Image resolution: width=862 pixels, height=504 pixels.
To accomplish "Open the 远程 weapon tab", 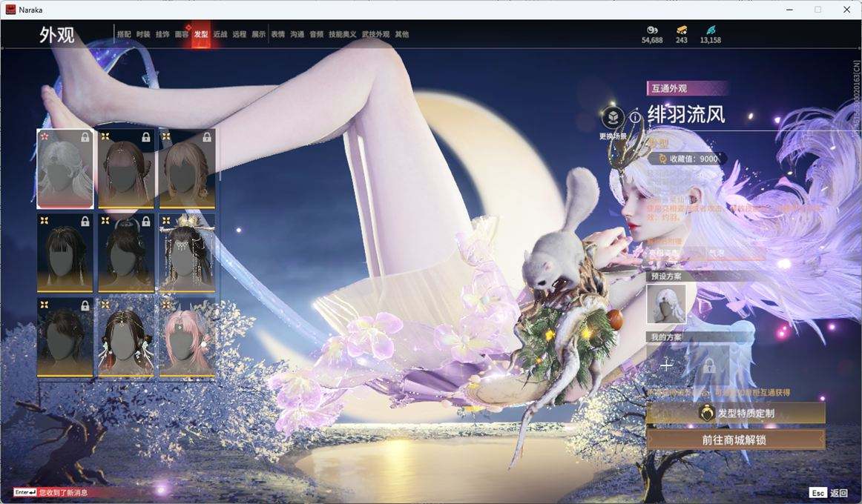I will [x=239, y=34].
